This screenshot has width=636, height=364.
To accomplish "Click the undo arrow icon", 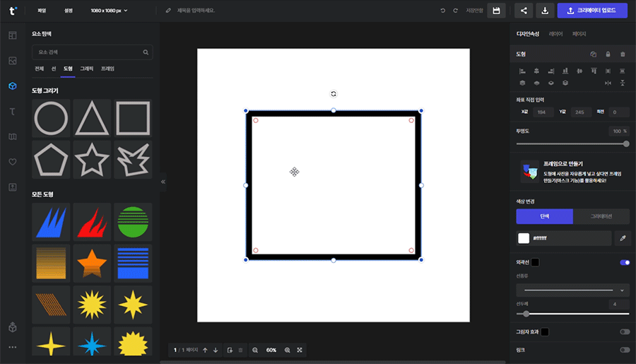I will click(x=443, y=11).
